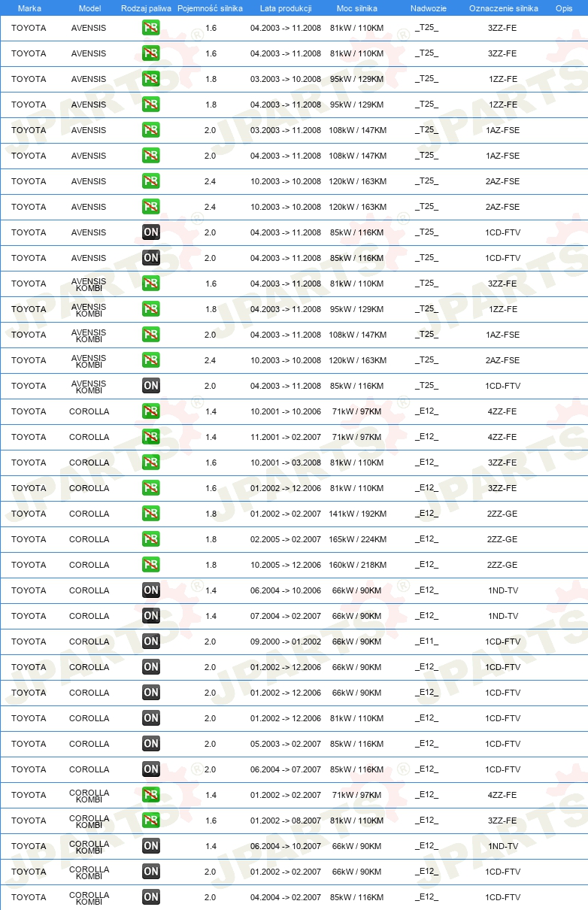Click COROLLA KOMBI model in the 1ND-TV row
The width and height of the screenshot is (588, 910).
click(x=89, y=847)
